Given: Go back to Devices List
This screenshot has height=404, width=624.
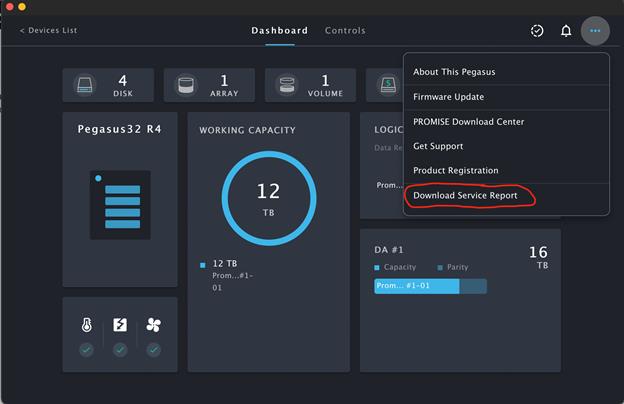Looking at the screenshot, I should coord(49,30).
